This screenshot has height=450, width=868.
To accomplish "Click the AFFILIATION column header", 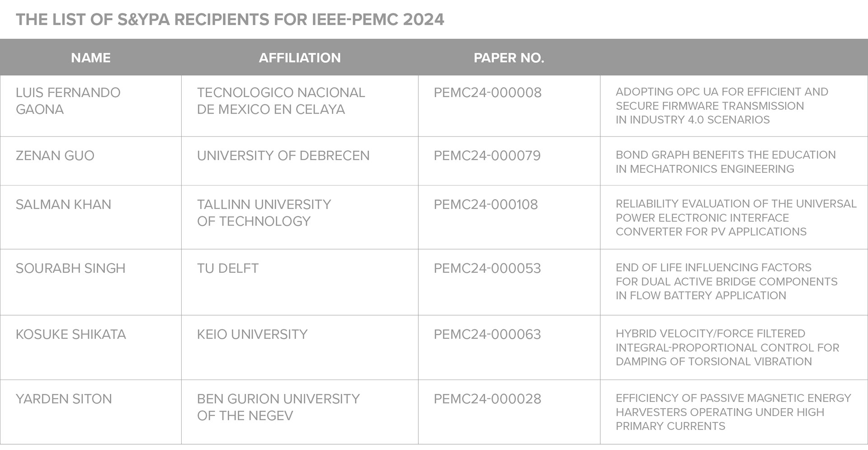I will (299, 58).
